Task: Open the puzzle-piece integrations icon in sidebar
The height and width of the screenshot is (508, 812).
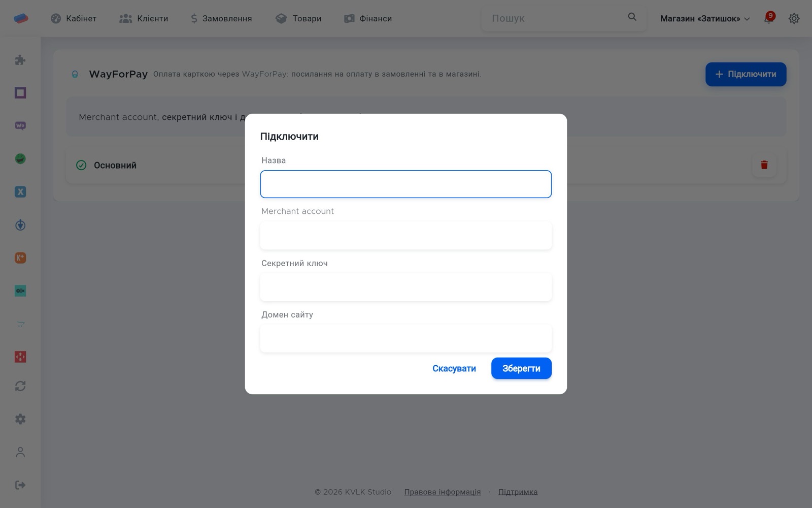Action: point(20,60)
